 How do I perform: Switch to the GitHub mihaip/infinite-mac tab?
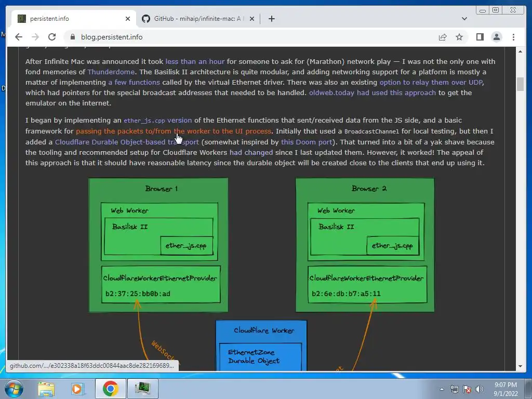(x=198, y=19)
